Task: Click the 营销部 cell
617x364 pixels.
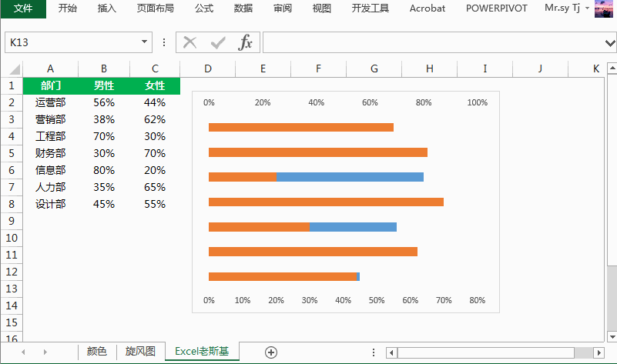Action: (50, 119)
